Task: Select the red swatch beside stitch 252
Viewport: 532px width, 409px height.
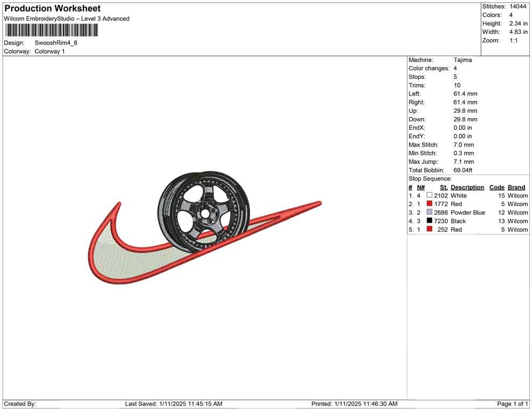Action: [429, 229]
